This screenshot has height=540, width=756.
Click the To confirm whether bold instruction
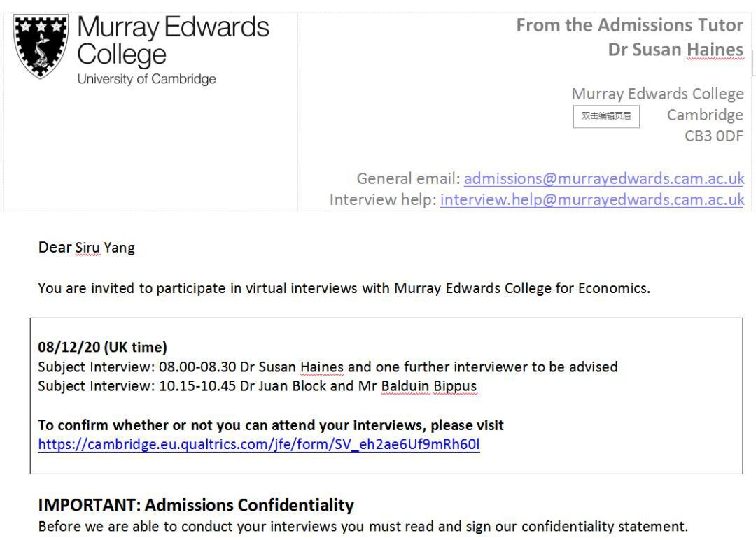click(x=271, y=425)
